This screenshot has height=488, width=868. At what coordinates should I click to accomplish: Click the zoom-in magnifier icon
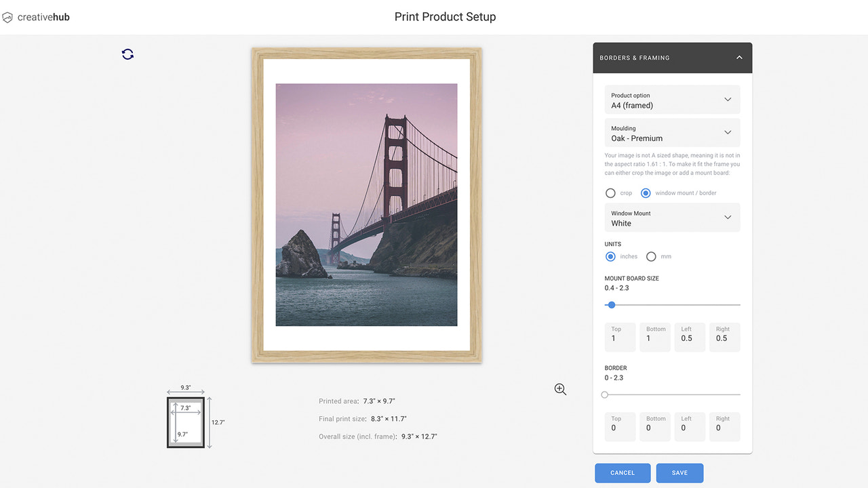(x=559, y=389)
